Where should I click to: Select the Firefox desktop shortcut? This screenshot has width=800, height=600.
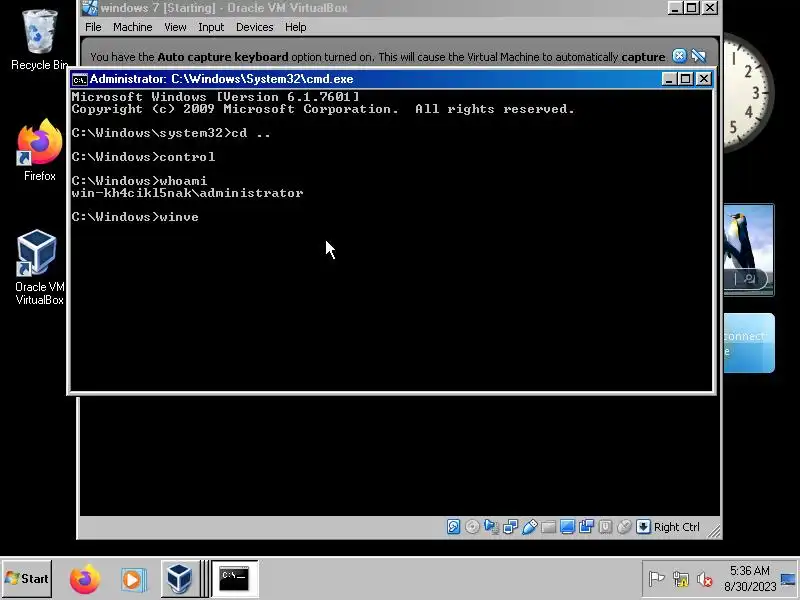point(39,150)
